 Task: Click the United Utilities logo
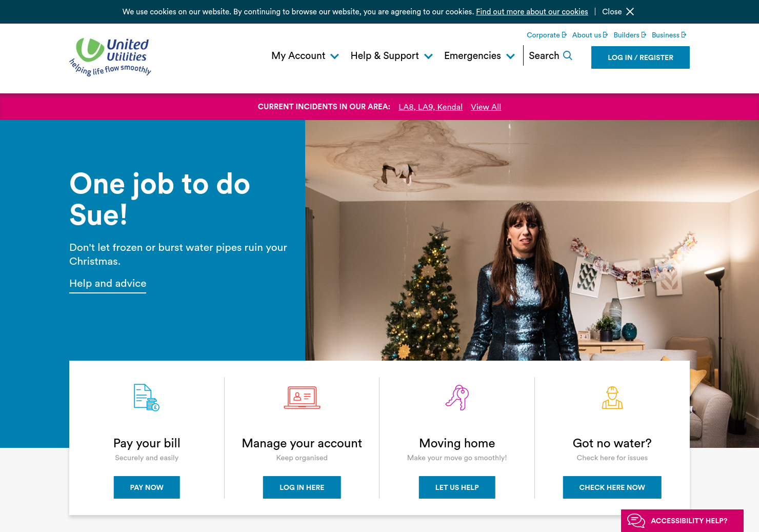110,57
